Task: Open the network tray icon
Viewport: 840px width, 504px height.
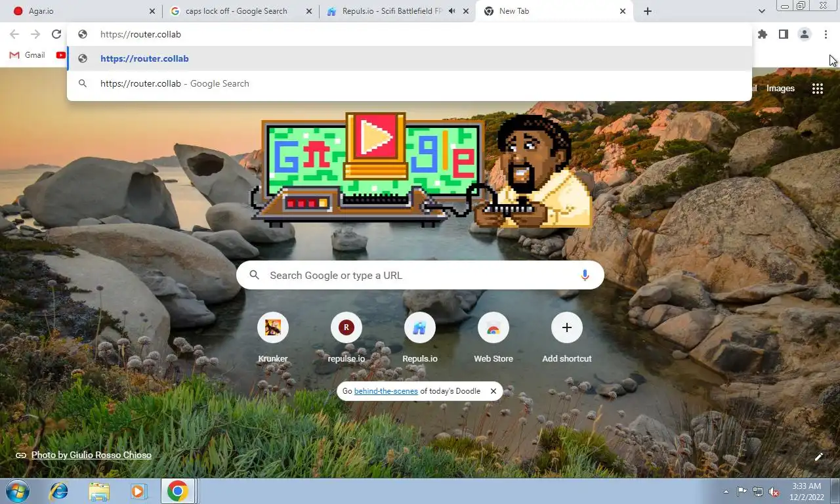Action: [758, 492]
